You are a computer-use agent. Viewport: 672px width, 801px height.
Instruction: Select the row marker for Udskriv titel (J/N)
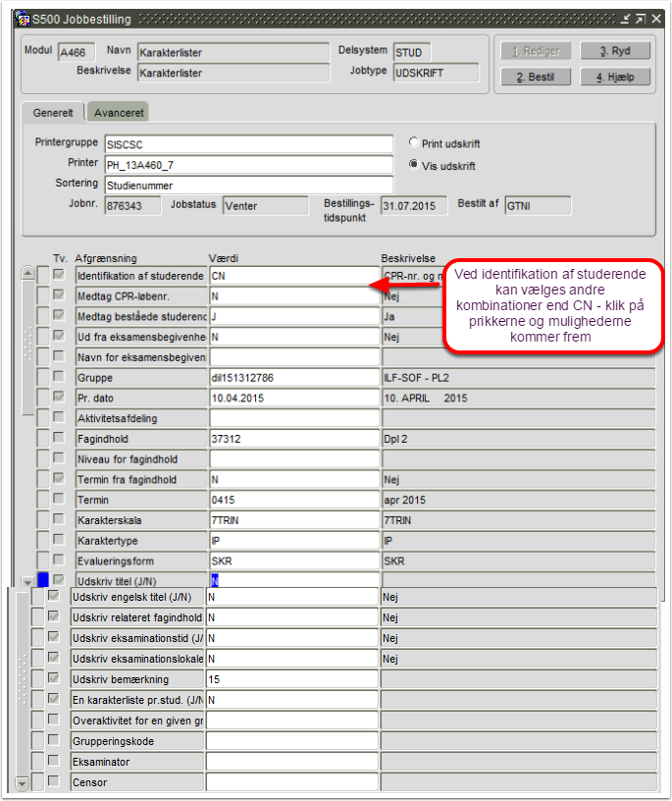(x=43, y=580)
